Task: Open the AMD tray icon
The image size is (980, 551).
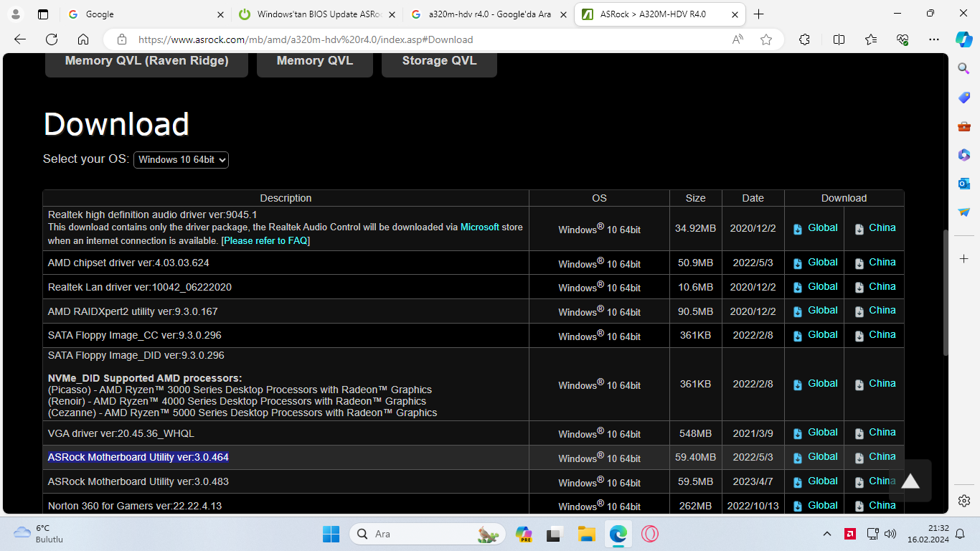Action: (849, 534)
